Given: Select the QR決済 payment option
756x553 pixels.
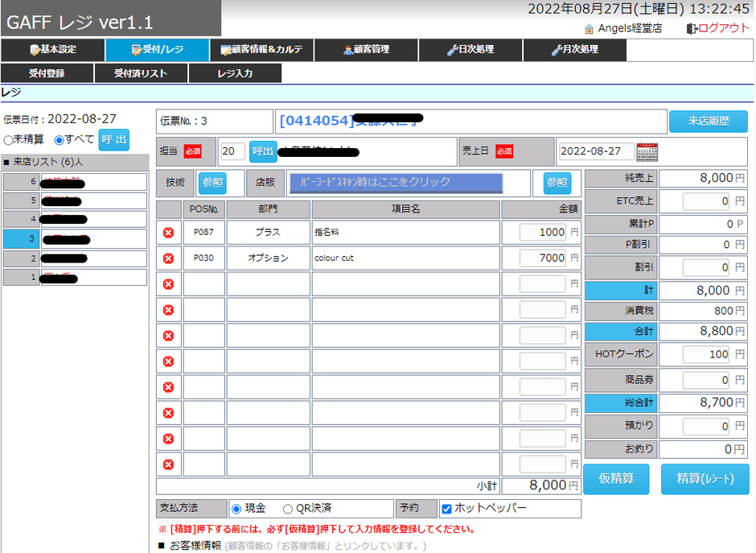Looking at the screenshot, I should point(288,509).
